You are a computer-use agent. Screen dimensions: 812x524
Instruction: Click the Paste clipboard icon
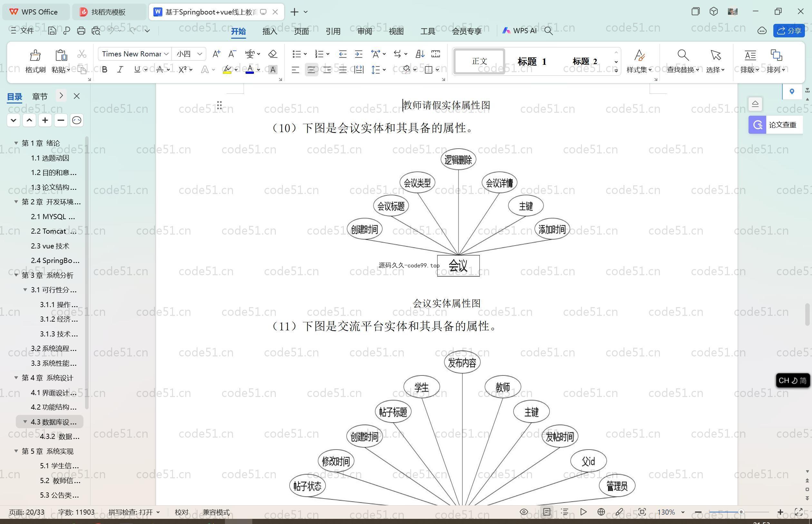(61, 55)
